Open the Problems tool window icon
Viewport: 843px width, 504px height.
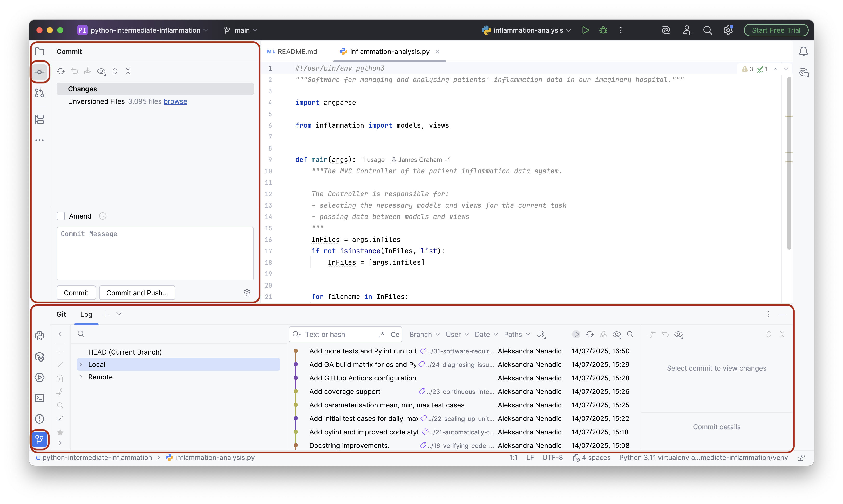coord(40,419)
